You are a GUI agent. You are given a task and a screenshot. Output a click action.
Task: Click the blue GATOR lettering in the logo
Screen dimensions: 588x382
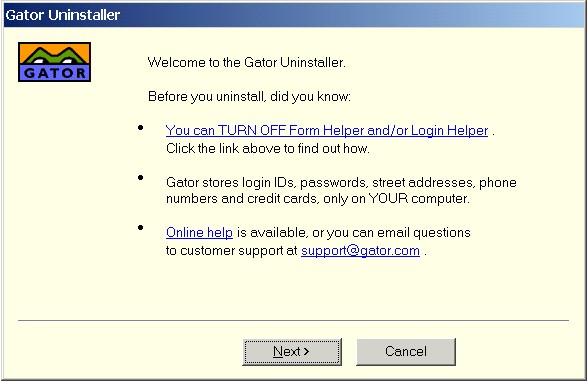[55, 73]
